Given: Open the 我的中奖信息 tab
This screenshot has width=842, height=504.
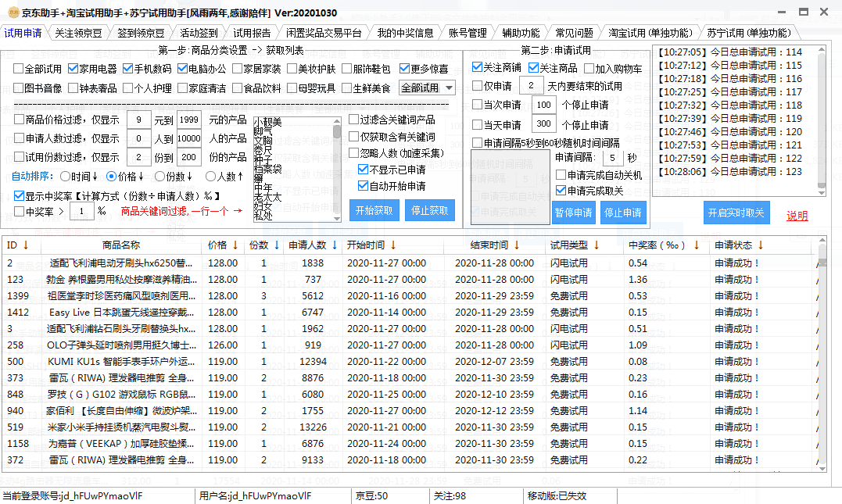Looking at the screenshot, I should (x=406, y=34).
